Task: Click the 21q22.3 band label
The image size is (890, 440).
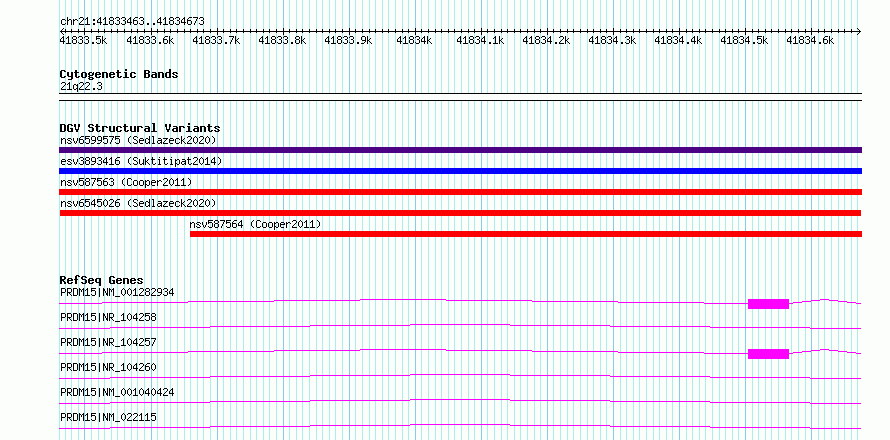Action: [81, 87]
